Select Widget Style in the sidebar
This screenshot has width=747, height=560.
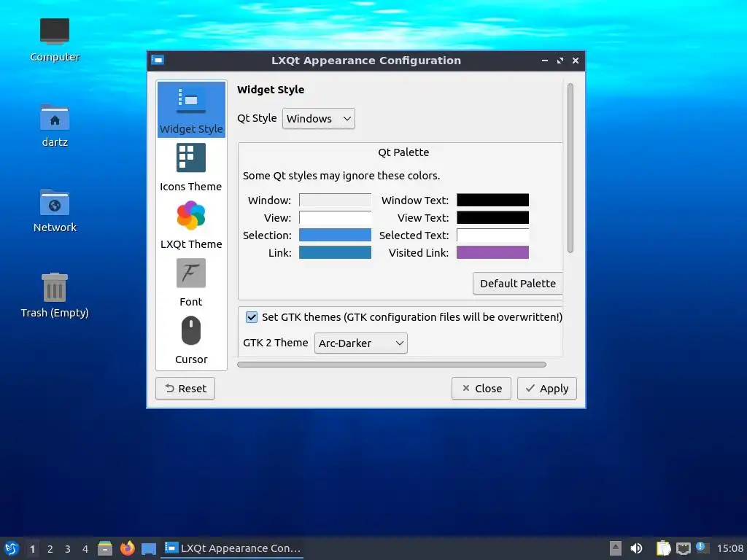191,109
